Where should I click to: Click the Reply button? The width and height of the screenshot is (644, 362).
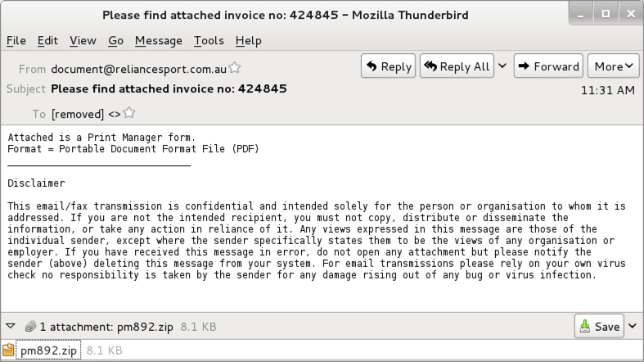tap(388, 66)
